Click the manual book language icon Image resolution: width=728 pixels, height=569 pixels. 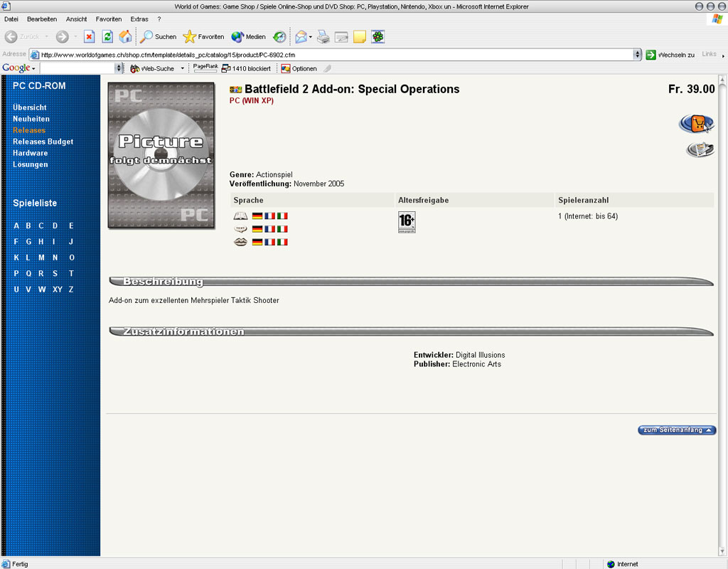(240, 216)
